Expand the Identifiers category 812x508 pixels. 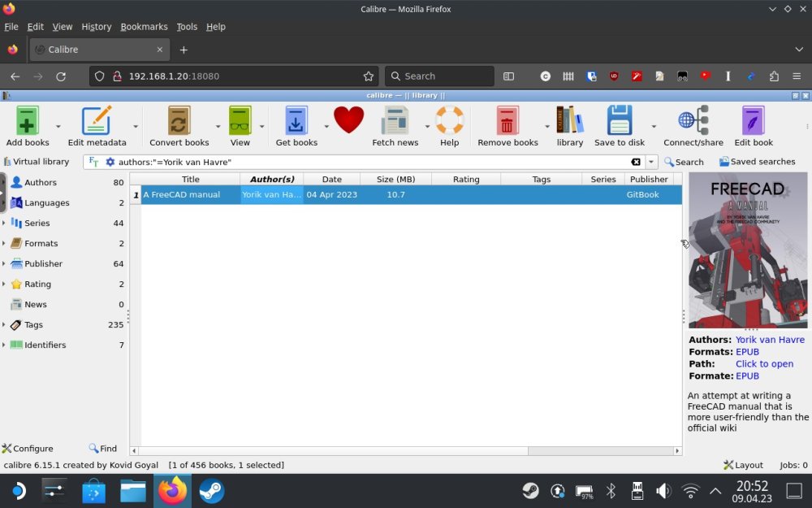(3, 345)
